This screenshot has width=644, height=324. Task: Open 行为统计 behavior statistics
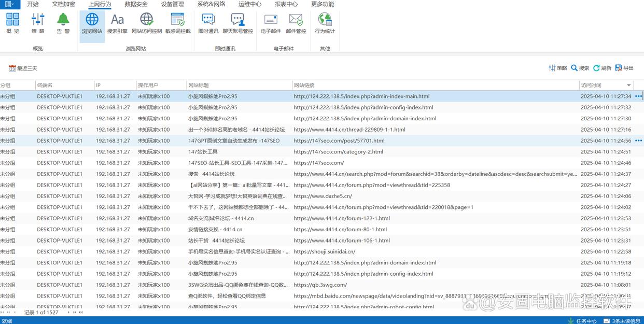(x=325, y=24)
